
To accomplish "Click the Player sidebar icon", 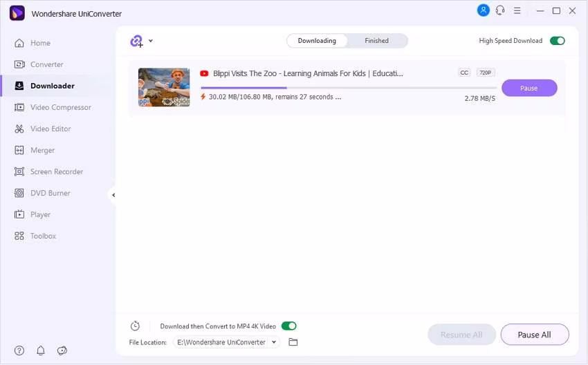I will click(19, 214).
